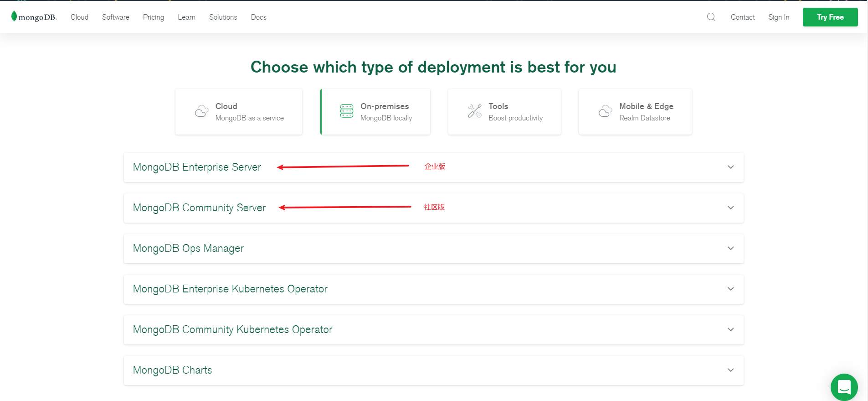Click the MongoDB Enterprise Server title
Screen dimensions: 868x401
point(197,167)
